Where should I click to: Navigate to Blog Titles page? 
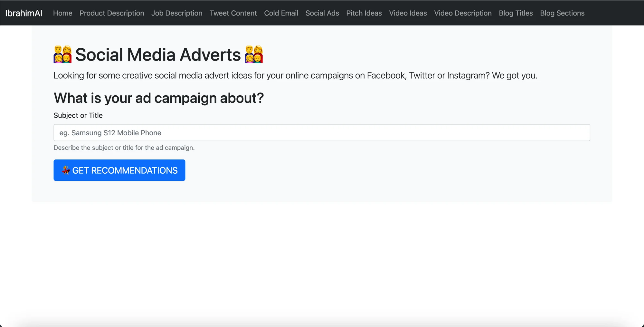[x=516, y=13]
